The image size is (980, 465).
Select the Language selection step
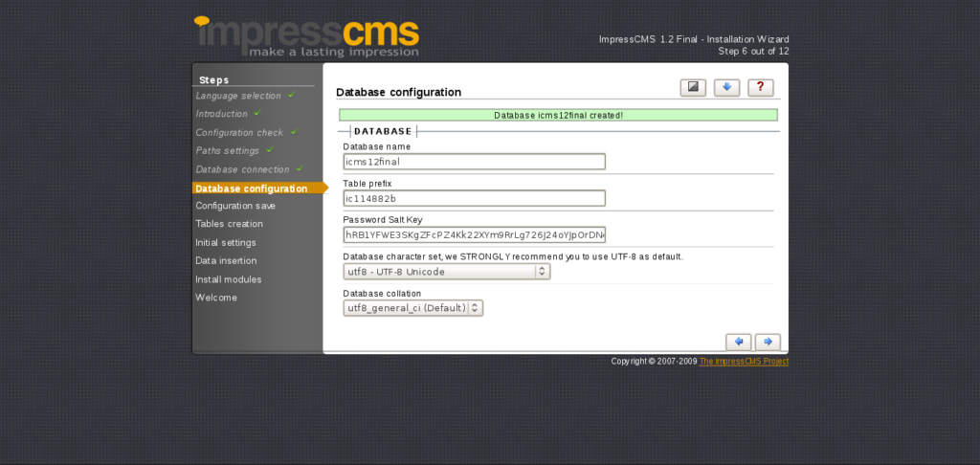(x=238, y=96)
